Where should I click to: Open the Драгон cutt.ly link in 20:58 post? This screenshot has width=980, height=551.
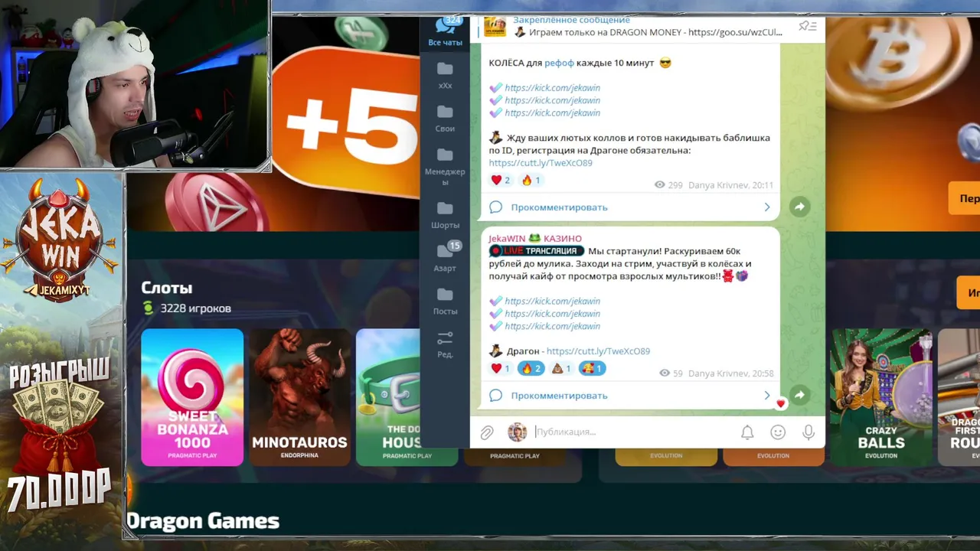598,351
